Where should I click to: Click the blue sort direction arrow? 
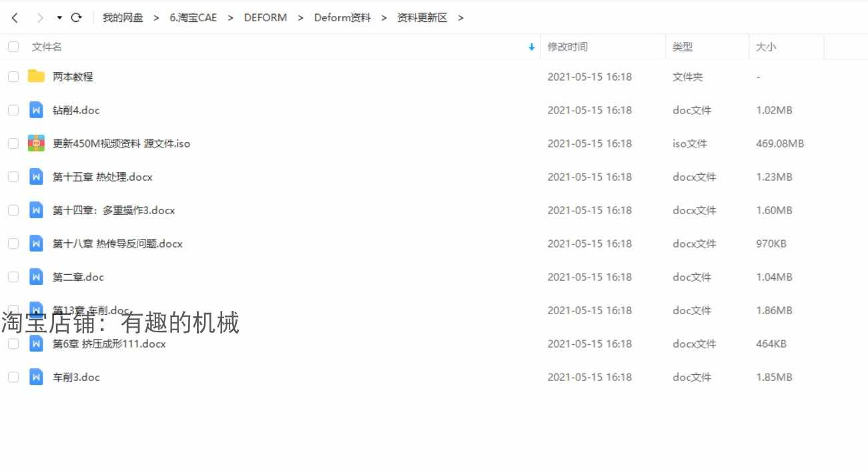coord(532,47)
